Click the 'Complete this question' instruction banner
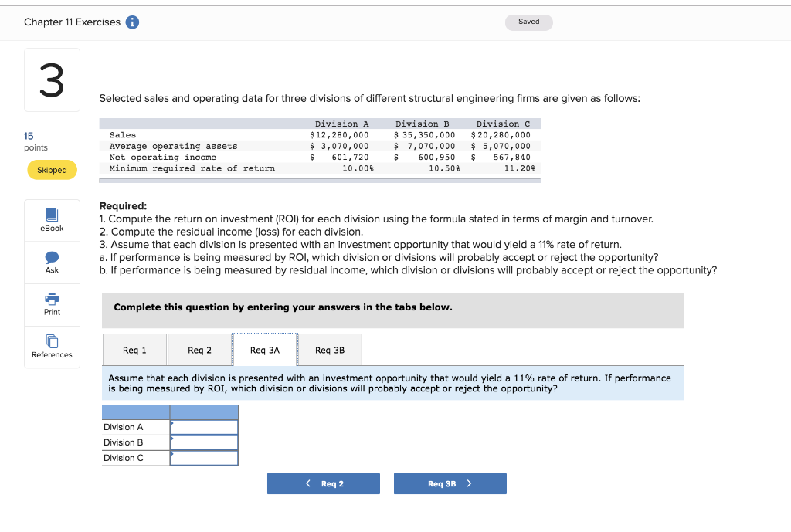Viewport: 791px width, 532px height. point(393,310)
